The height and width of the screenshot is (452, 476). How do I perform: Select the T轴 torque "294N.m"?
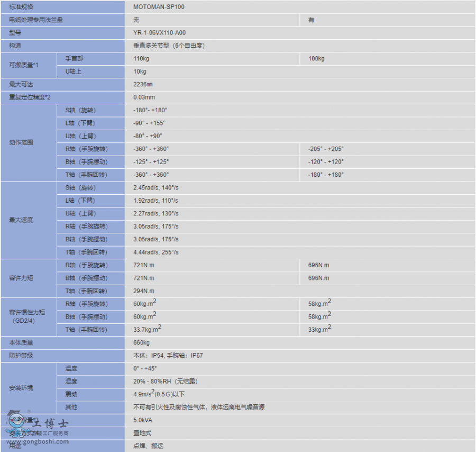(x=144, y=291)
